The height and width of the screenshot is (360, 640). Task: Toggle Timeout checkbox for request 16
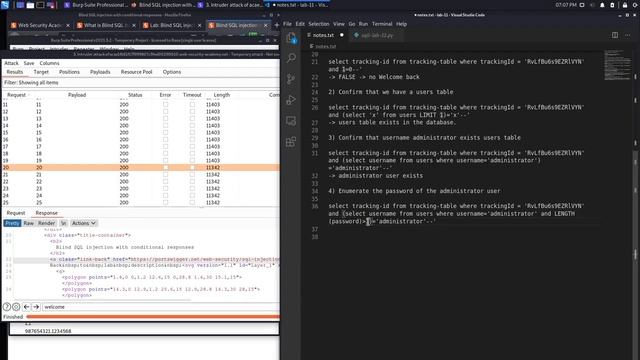pyautogui.click(x=192, y=139)
